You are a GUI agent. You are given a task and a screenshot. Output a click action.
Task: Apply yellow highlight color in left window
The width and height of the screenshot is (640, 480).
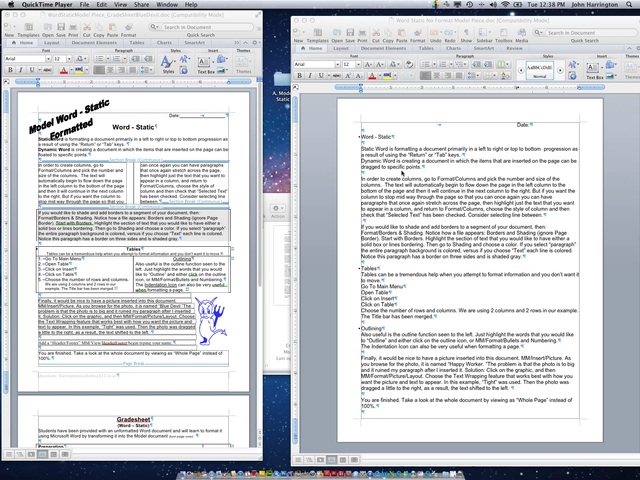79,70
